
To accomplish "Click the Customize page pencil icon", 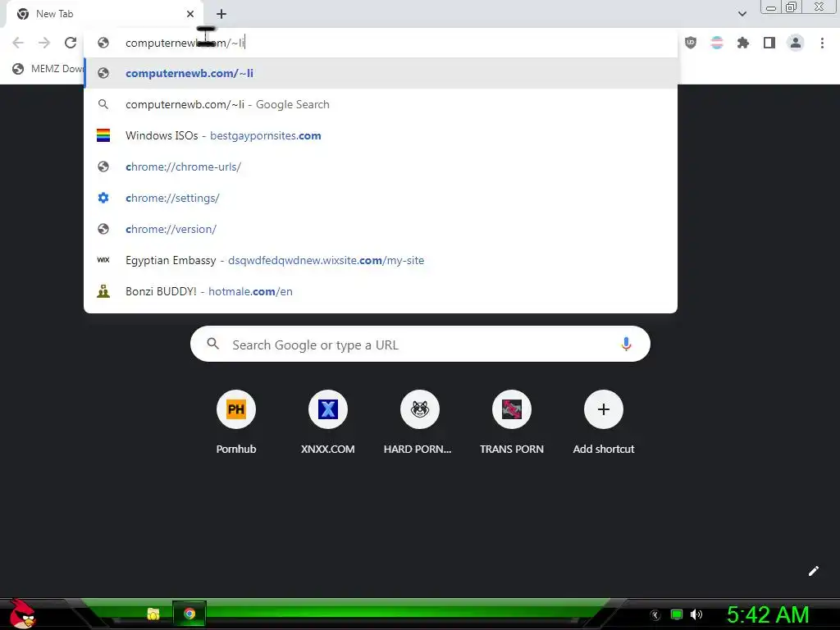I will 813,571.
